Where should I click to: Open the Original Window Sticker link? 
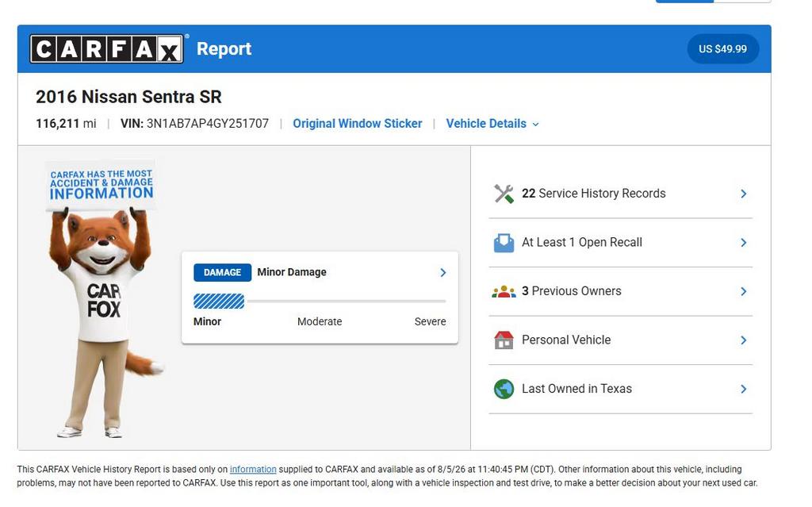(x=358, y=124)
